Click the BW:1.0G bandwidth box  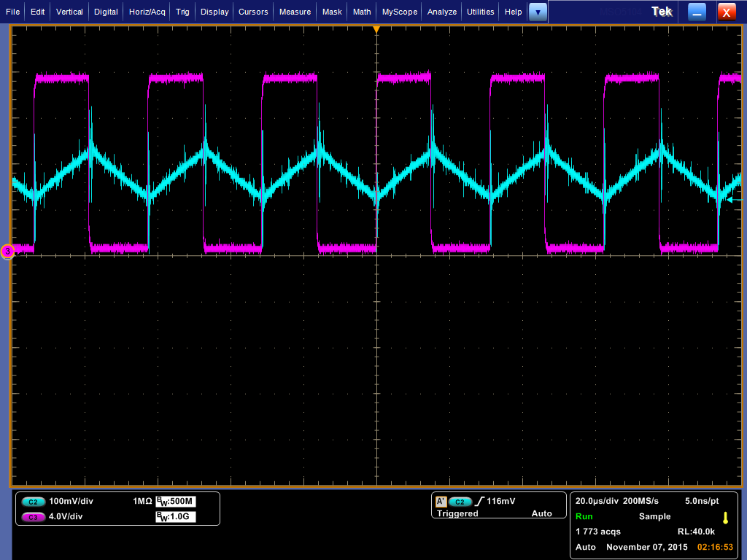176,517
